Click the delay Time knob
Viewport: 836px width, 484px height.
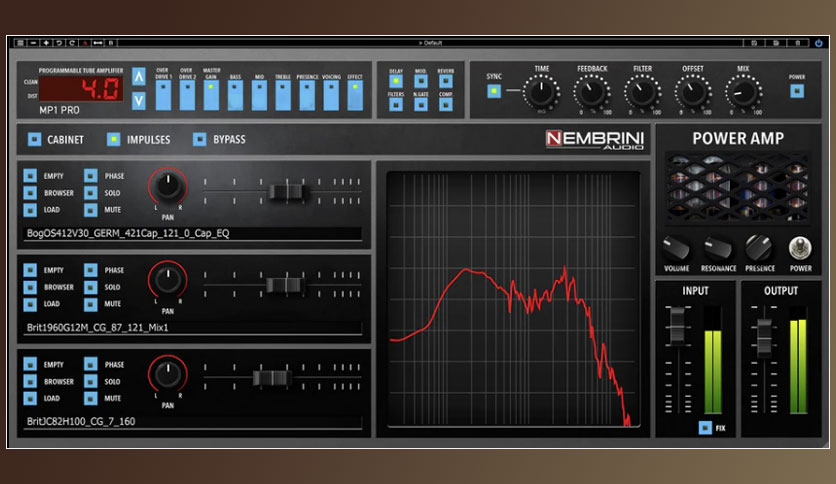[541, 92]
